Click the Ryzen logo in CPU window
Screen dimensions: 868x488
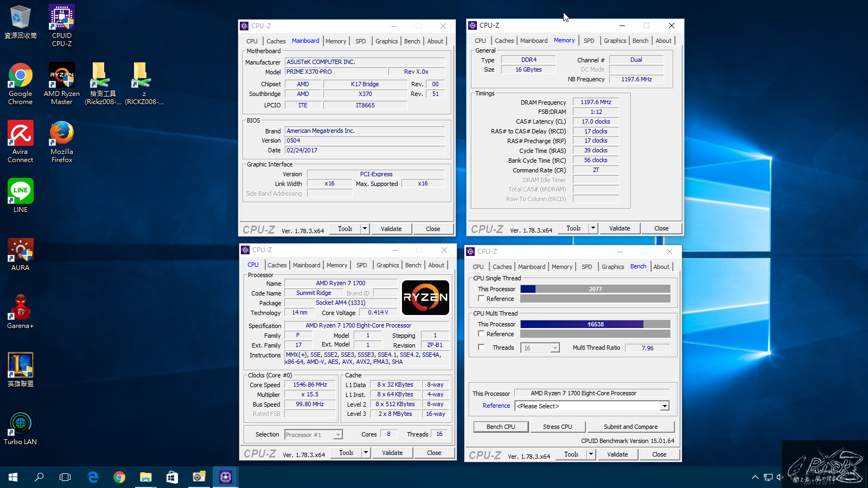pyautogui.click(x=425, y=297)
